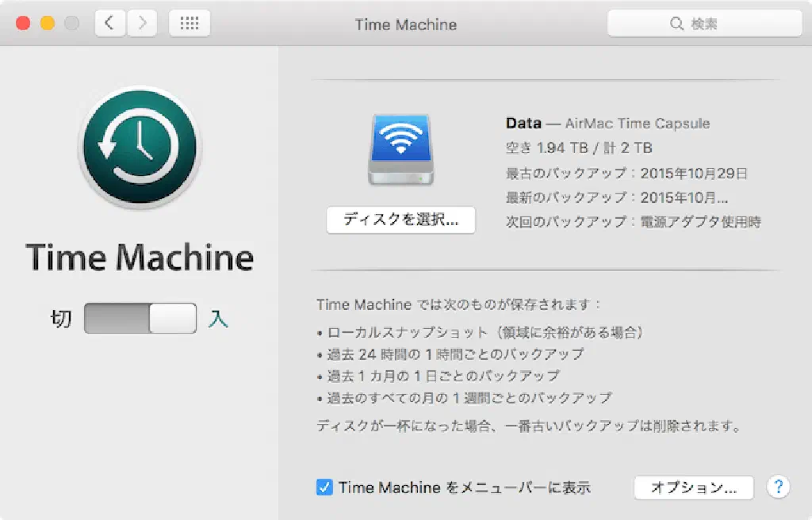Show all preferences via the grid button
The width and height of the screenshot is (812, 520).
(x=190, y=24)
